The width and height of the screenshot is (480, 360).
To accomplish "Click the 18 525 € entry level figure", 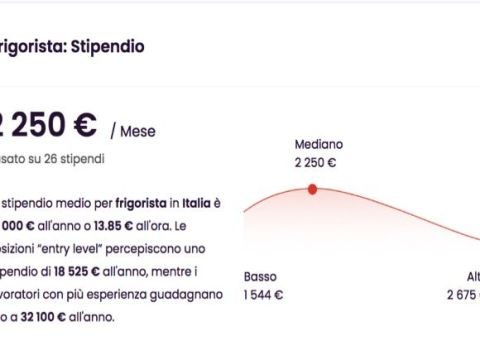I will (x=77, y=272).
